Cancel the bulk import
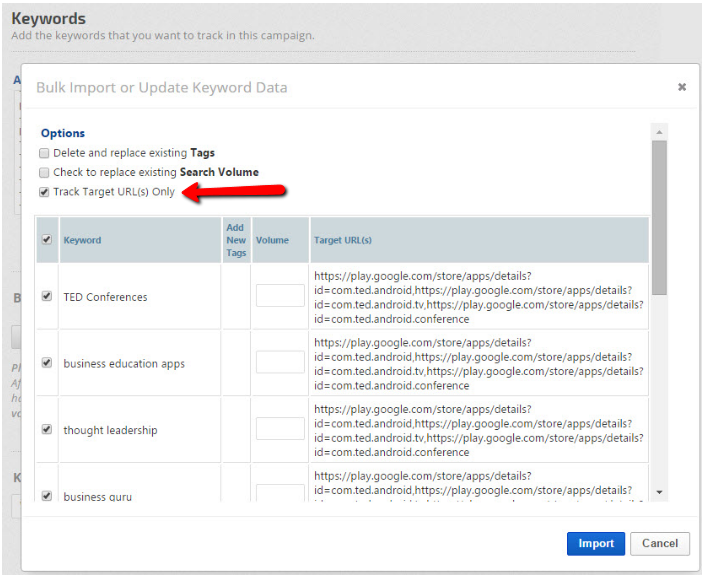This screenshot has width=707, height=580. 660,543
